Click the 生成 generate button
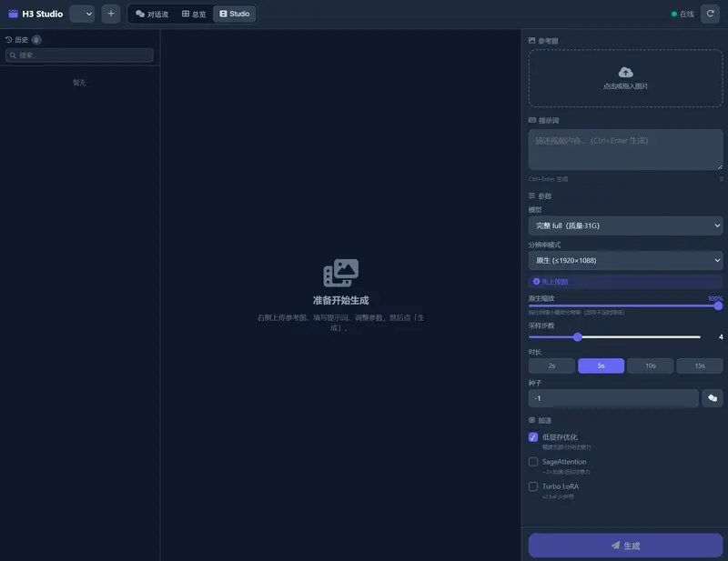Image resolution: width=728 pixels, height=561 pixels. tap(625, 546)
